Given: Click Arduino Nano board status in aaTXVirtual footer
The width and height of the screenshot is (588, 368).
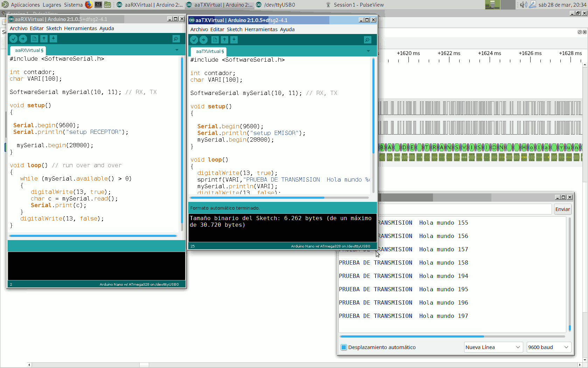Looking at the screenshot, I should pos(330,246).
